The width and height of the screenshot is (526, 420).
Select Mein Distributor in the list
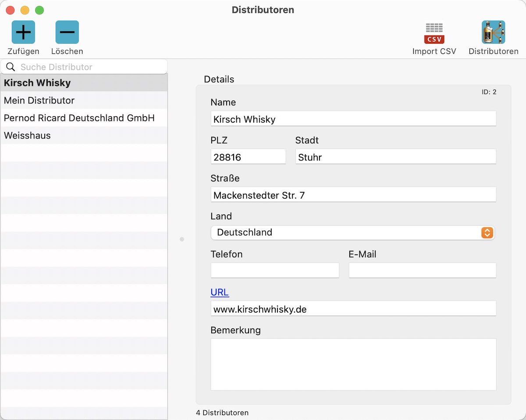pyautogui.click(x=84, y=100)
